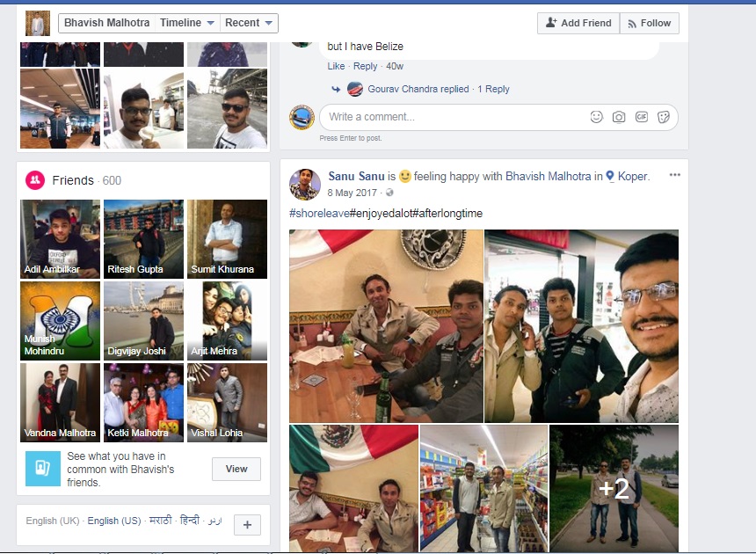Screen dimensions: 756x554
Task: Open the supermarket aisle photo in post
Action: click(x=484, y=488)
